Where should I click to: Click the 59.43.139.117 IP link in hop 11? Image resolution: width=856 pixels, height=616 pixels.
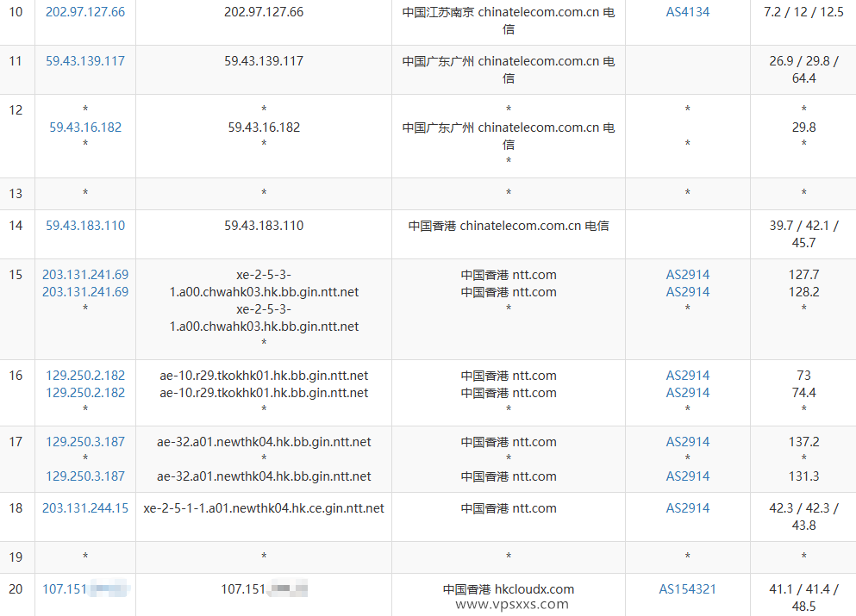coord(85,61)
